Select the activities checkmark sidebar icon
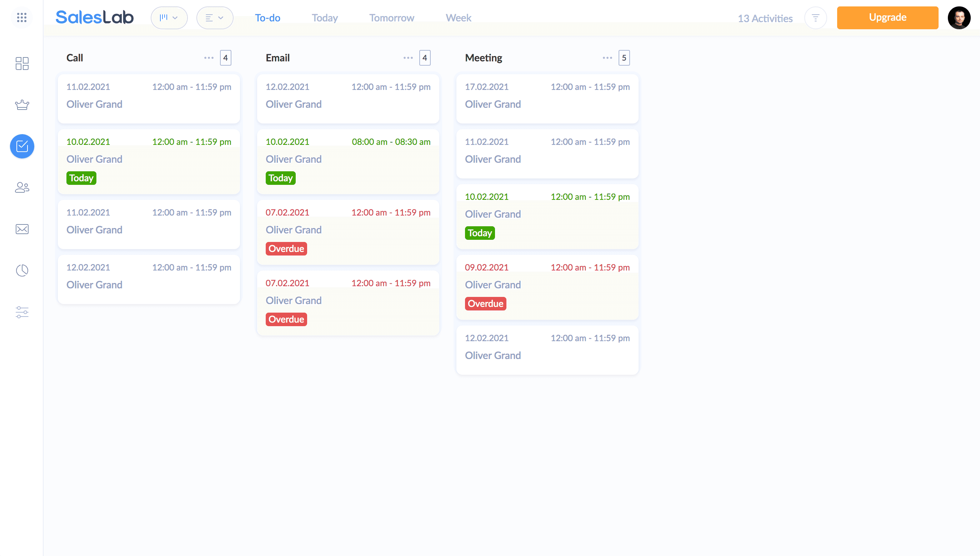980x556 pixels. pos(22,146)
